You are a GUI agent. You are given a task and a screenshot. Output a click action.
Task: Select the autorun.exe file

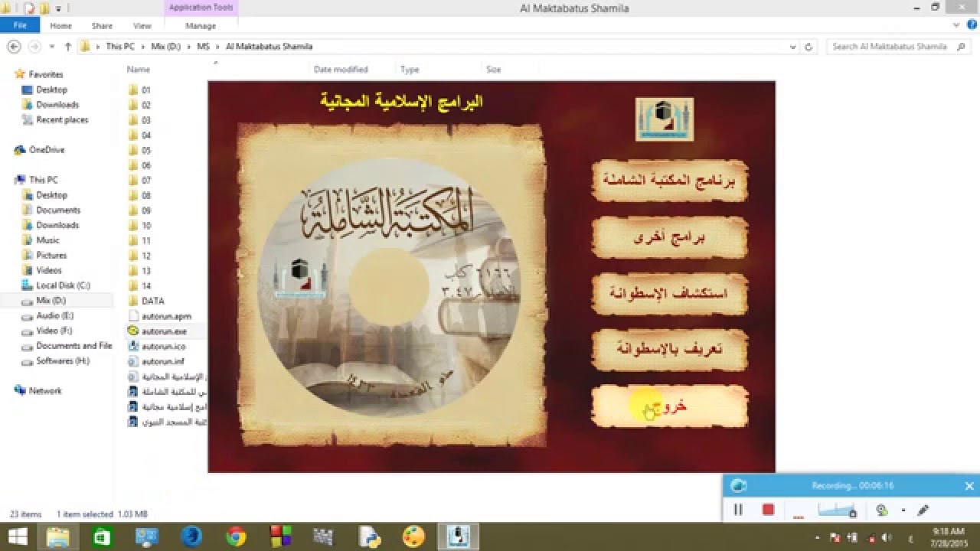158,331
